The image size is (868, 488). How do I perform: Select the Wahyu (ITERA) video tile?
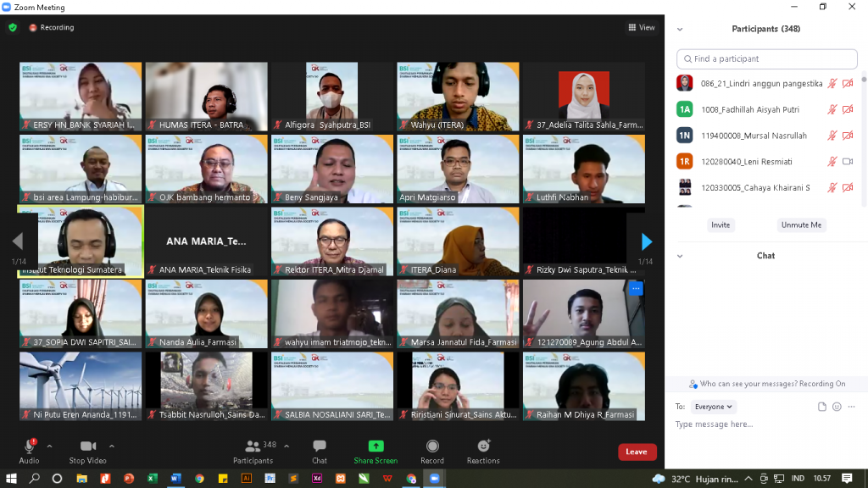[458, 97]
